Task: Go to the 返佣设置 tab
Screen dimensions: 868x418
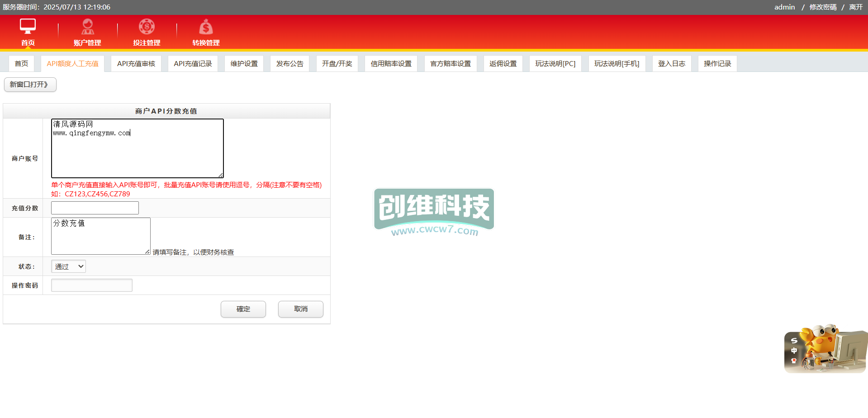Action: coord(503,64)
